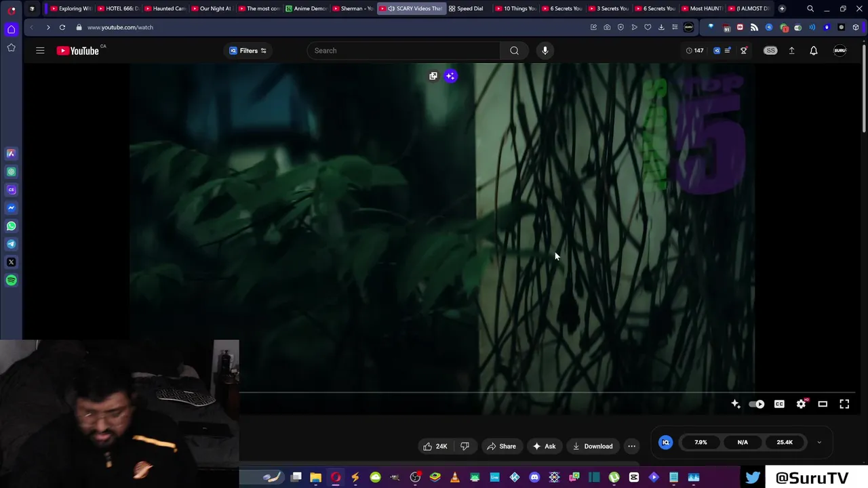
Task: Open Opera home in the sidebar
Action: click(x=11, y=29)
